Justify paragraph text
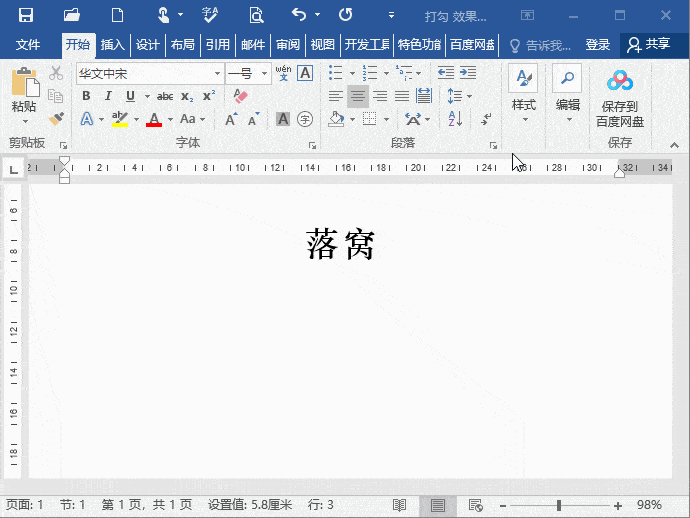The height and width of the screenshot is (518, 690). pyautogui.click(x=402, y=96)
